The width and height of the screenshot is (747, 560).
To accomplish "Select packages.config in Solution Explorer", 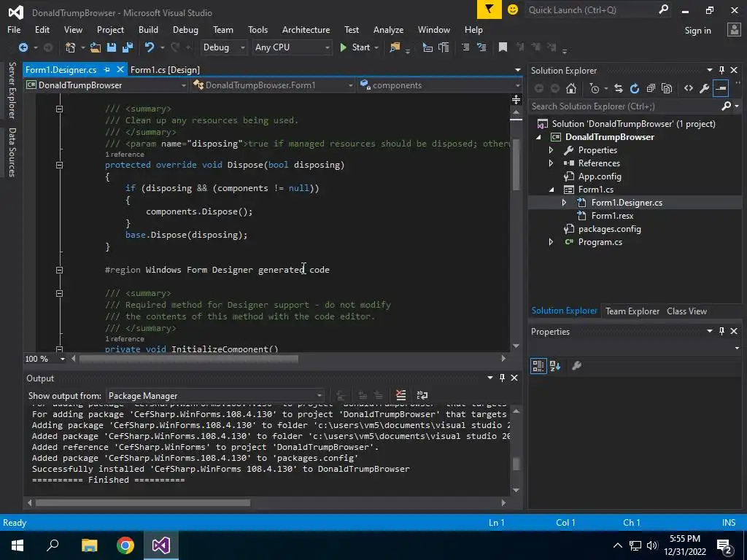I will tap(609, 229).
